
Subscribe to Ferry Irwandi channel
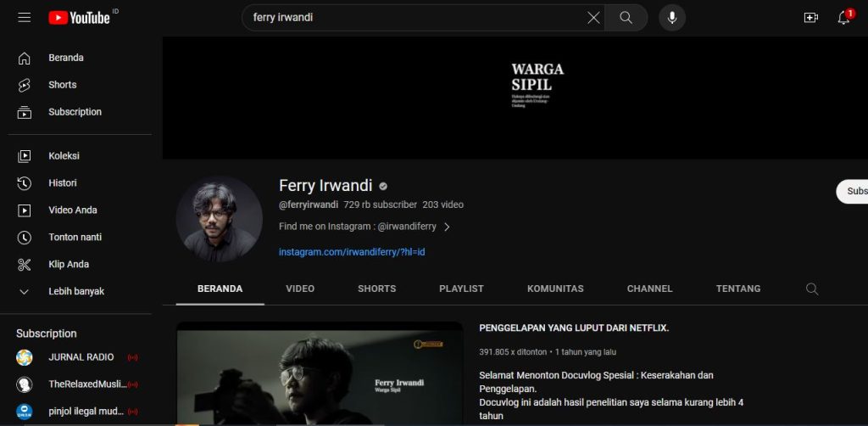click(851, 191)
